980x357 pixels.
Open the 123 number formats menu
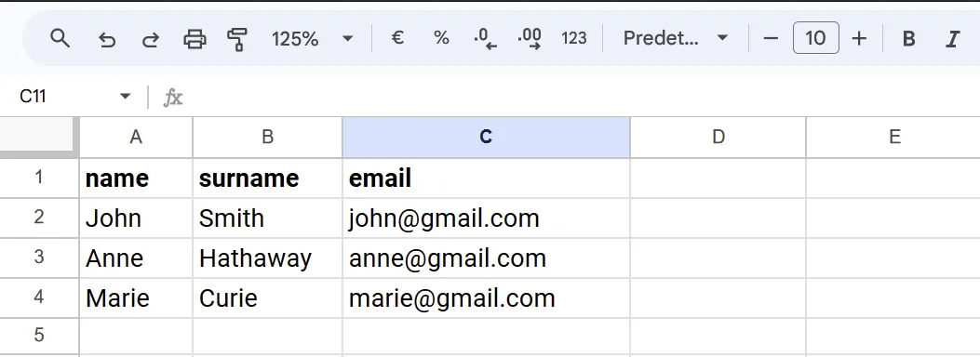[x=573, y=39]
